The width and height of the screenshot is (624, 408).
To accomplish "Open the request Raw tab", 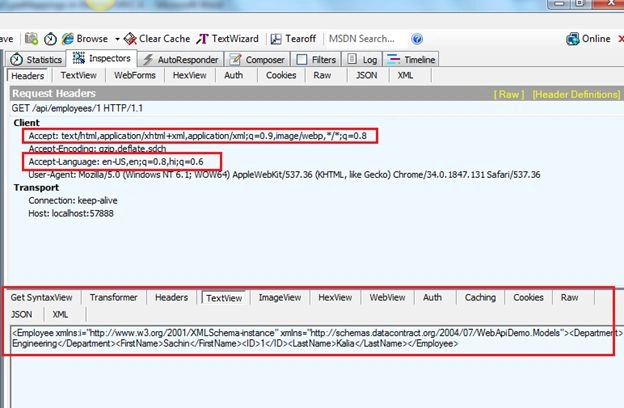I will [322, 75].
